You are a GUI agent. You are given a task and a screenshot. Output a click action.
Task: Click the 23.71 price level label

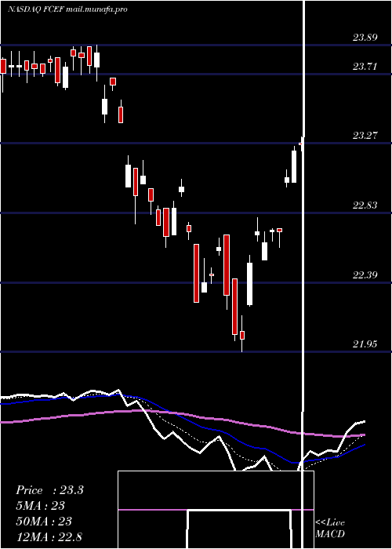click(365, 66)
